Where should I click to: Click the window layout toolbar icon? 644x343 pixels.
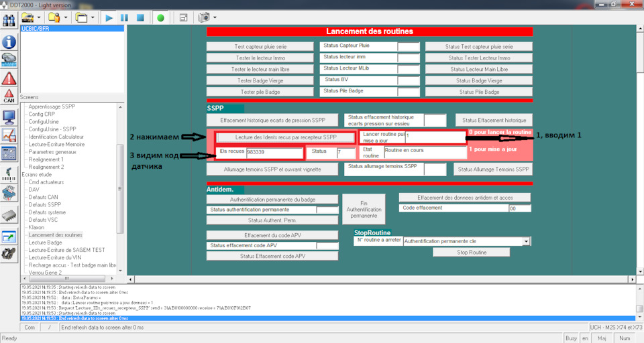pos(184,17)
